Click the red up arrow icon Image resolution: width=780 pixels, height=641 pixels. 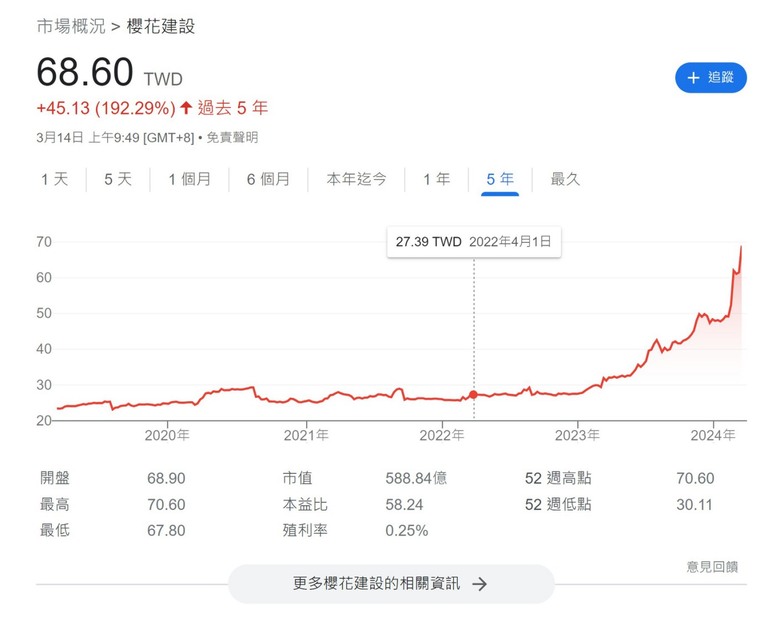[x=186, y=107]
